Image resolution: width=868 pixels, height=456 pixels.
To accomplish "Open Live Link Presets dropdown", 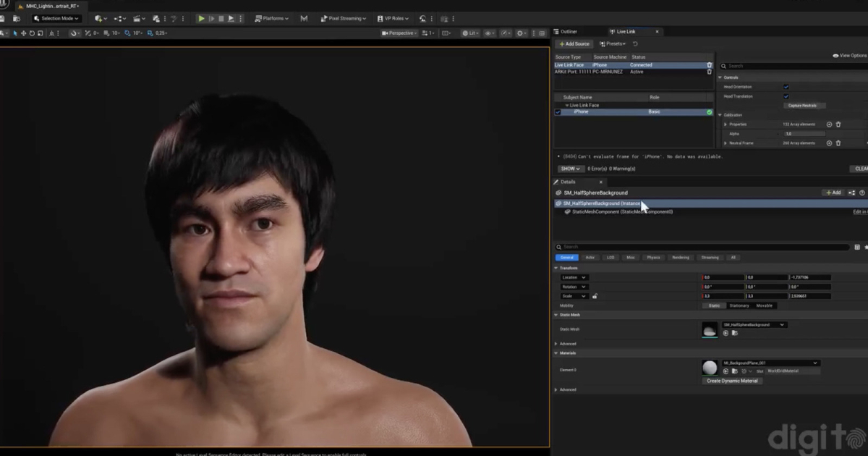I will click(612, 43).
